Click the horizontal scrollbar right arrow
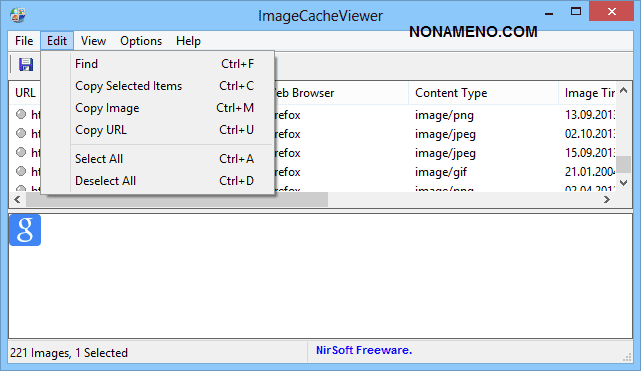Image resolution: width=641 pixels, height=371 pixels. (x=607, y=199)
